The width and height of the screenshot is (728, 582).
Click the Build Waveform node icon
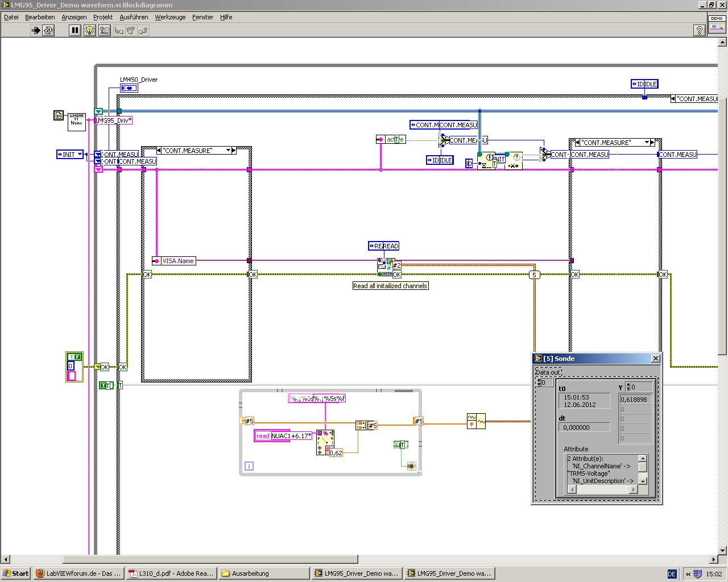point(476,421)
